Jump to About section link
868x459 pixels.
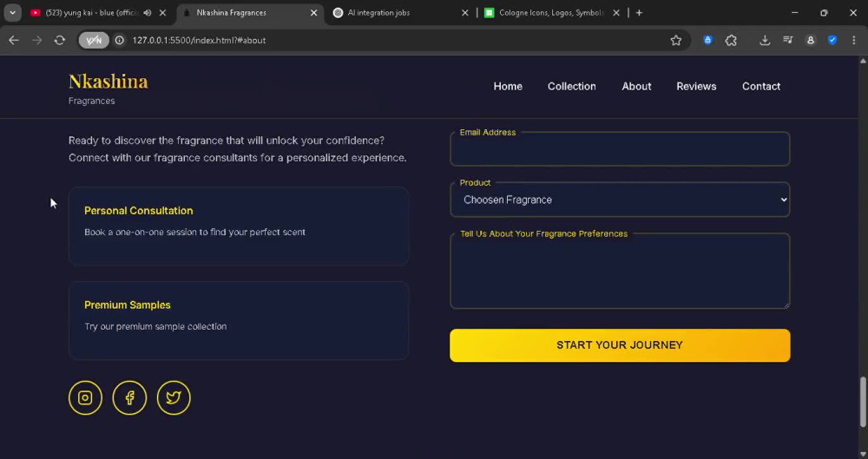click(x=636, y=87)
